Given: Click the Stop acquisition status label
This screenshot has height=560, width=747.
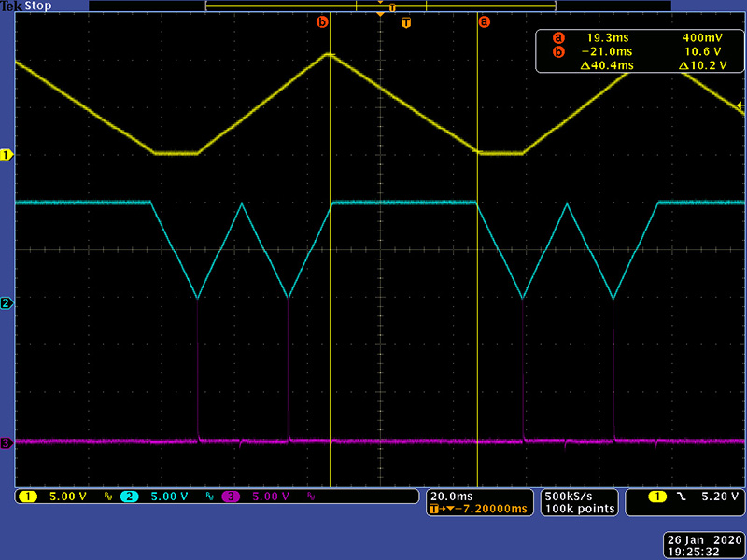Looking at the screenshot, I should [38, 6].
